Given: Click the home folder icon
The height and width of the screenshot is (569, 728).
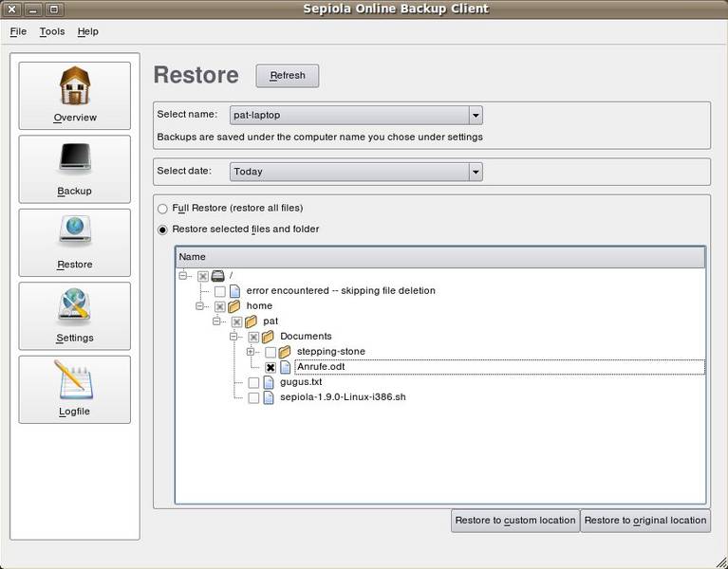Looking at the screenshot, I should click(x=234, y=306).
